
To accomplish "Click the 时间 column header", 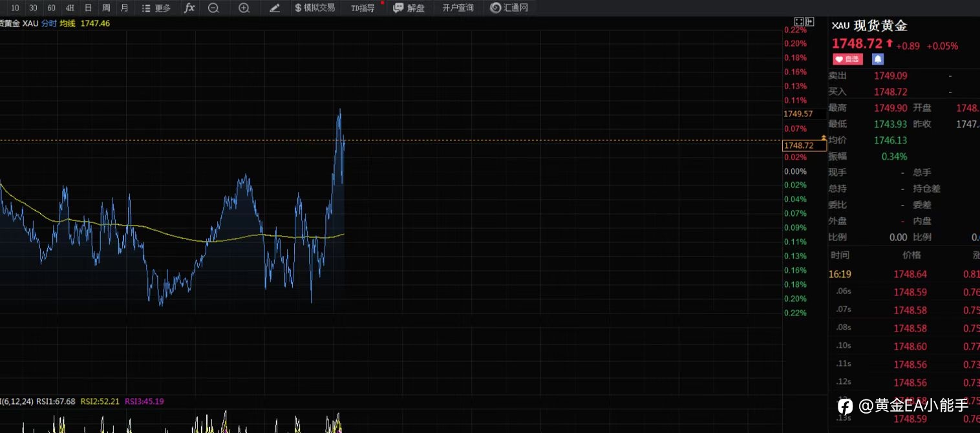I will 840,255.
